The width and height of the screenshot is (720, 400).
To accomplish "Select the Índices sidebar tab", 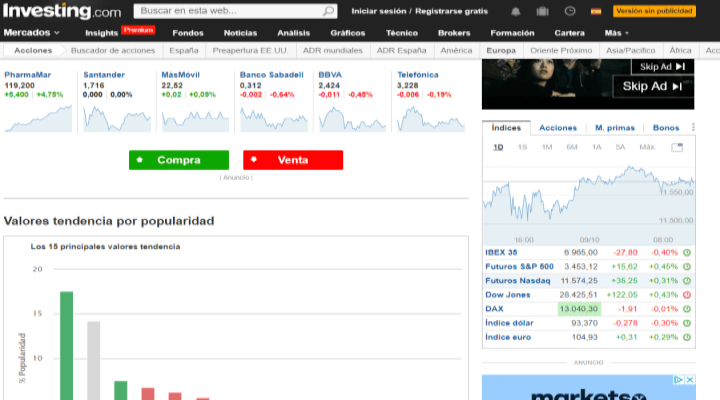I will click(506, 128).
